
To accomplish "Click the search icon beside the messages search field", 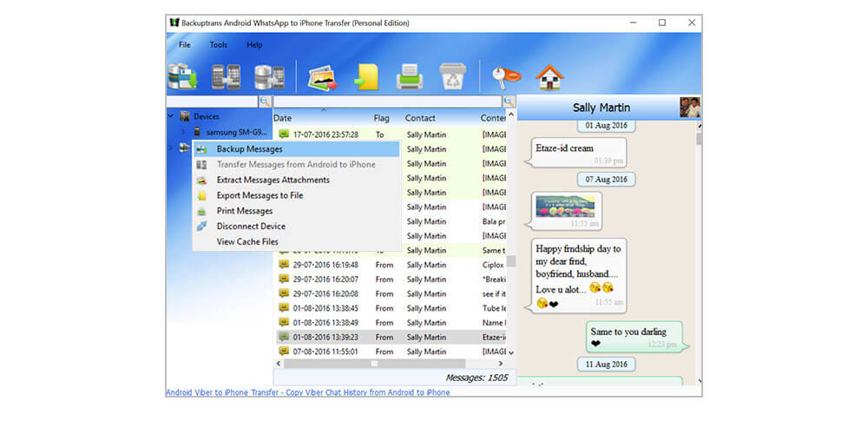I will click(510, 102).
